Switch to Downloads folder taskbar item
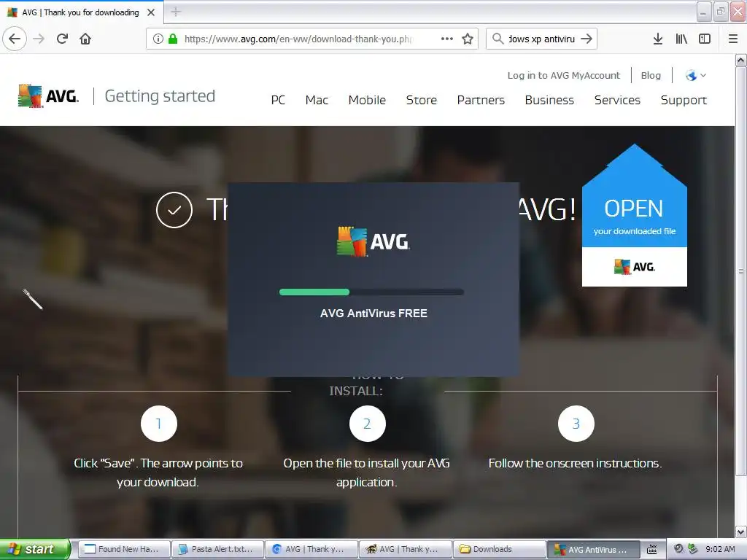The height and width of the screenshot is (560, 747). click(x=499, y=549)
